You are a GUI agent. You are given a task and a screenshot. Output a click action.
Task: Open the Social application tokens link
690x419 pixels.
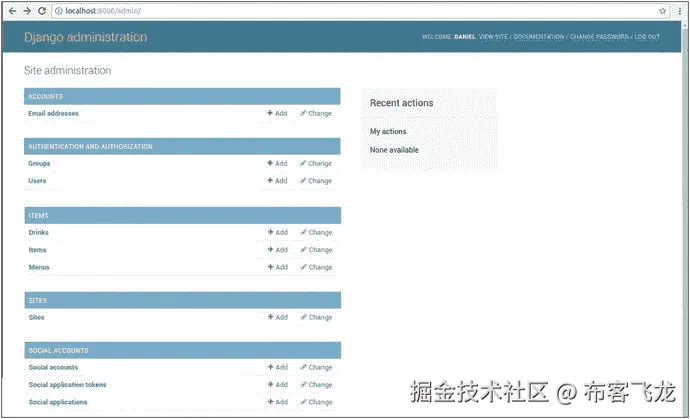[67, 385]
